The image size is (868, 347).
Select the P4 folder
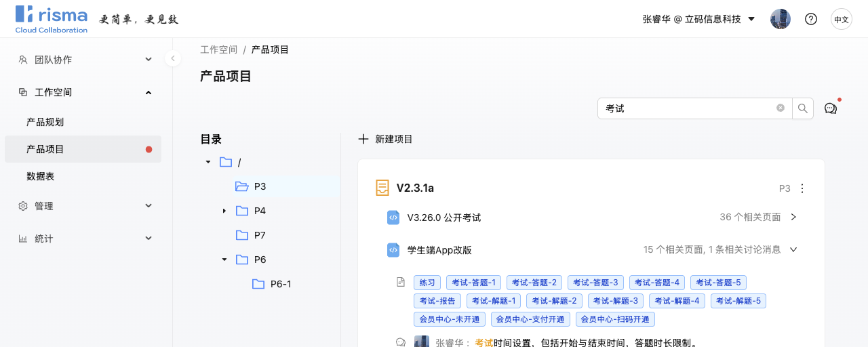click(x=251, y=211)
